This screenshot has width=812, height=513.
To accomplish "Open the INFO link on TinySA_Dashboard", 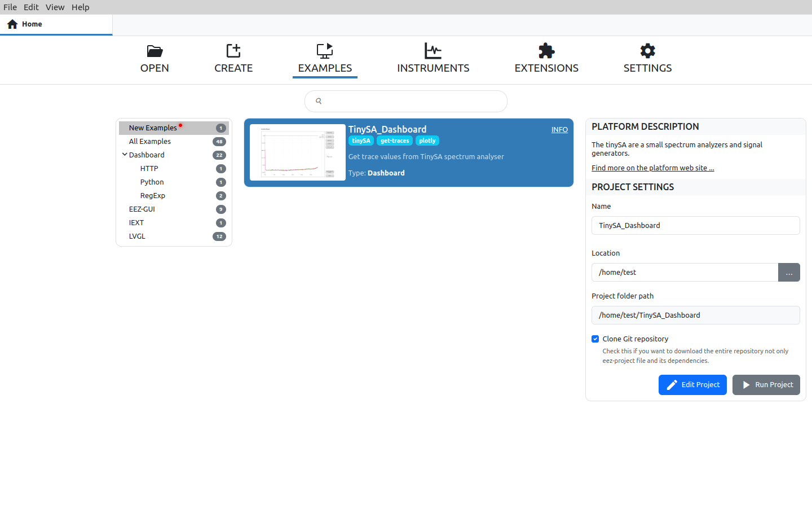I will tap(559, 130).
